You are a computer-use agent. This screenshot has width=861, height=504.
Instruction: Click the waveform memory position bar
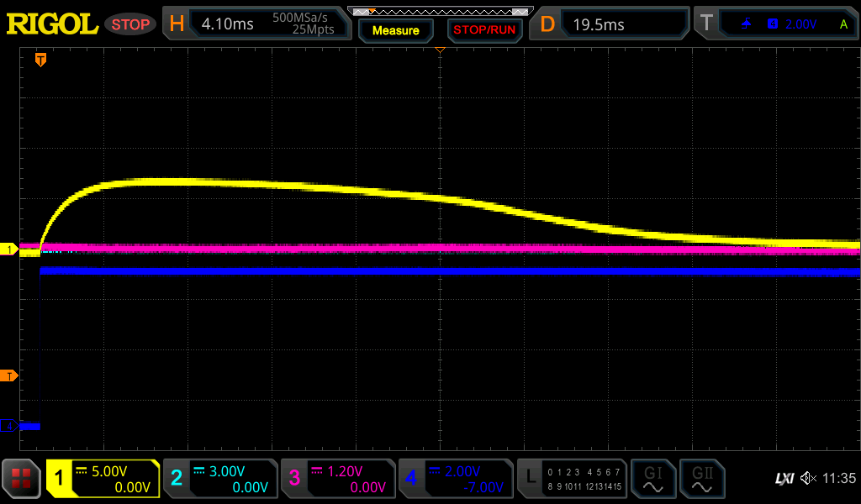[x=440, y=11]
